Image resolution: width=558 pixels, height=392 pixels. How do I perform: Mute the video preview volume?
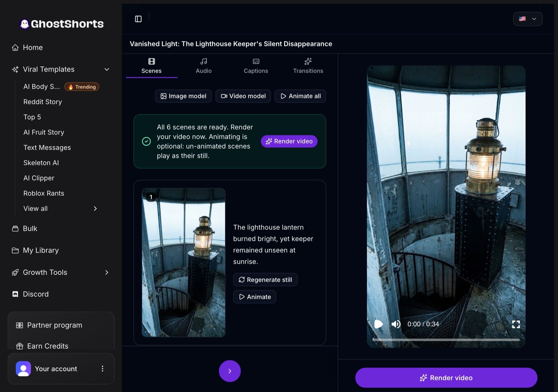396,324
